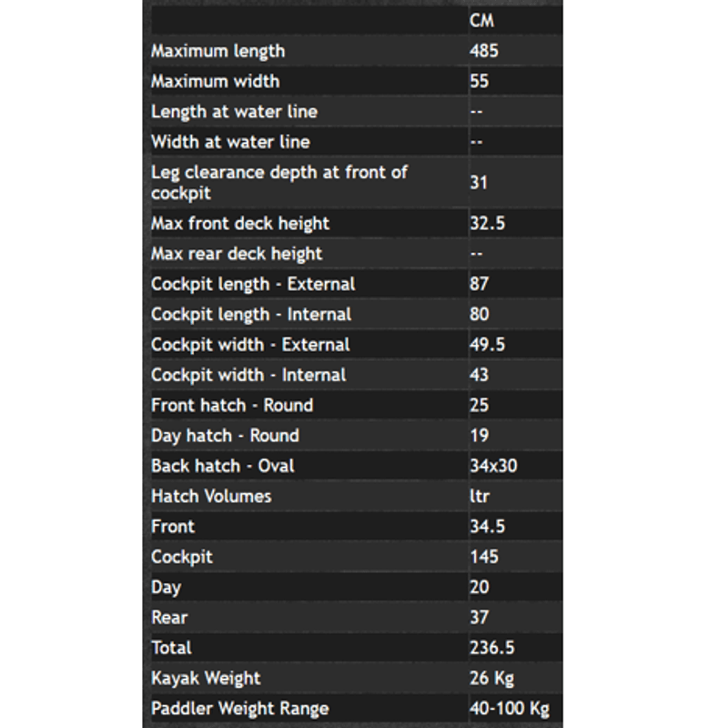Click the Hatch Volumes heading

[x=211, y=496]
